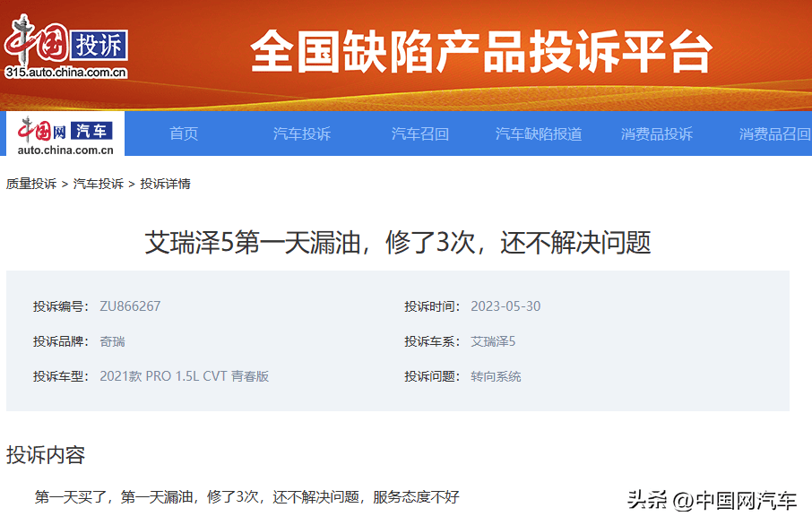Click the 汽车投诉 breadcrumb link

(99, 184)
